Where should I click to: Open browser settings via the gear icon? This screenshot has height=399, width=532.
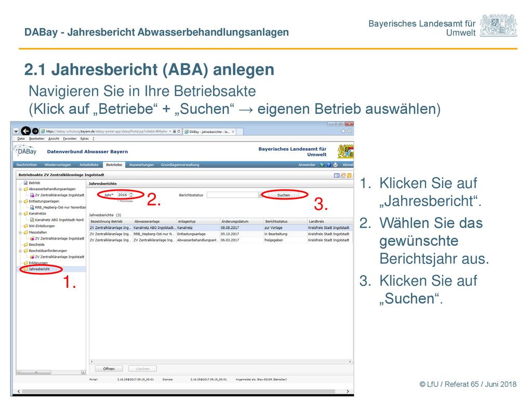coord(350,131)
